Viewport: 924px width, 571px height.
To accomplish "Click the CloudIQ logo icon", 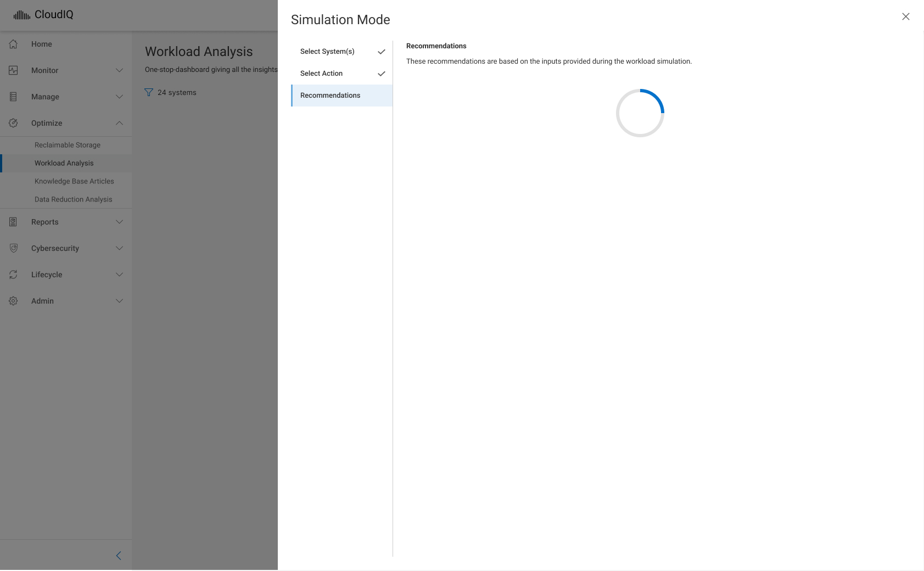I will point(22,15).
